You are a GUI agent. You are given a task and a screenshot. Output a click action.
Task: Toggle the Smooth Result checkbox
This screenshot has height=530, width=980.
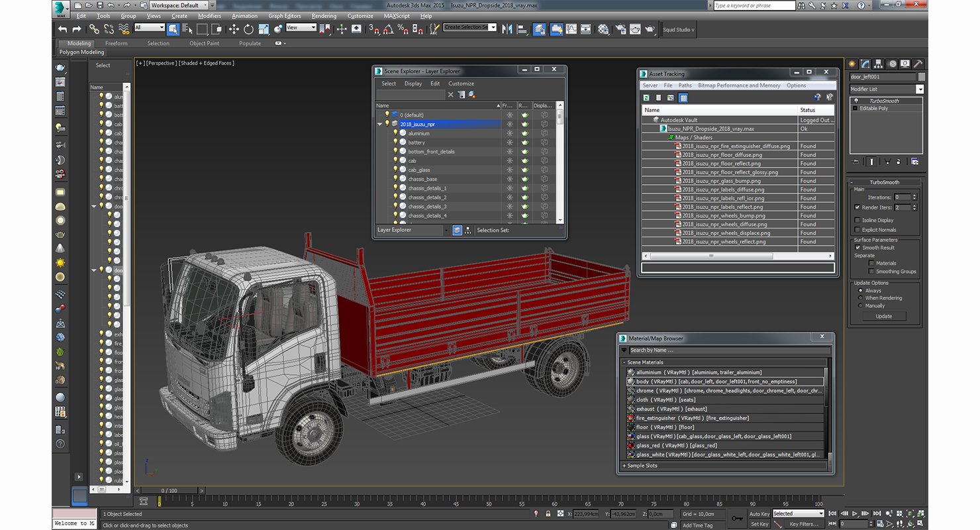857,247
